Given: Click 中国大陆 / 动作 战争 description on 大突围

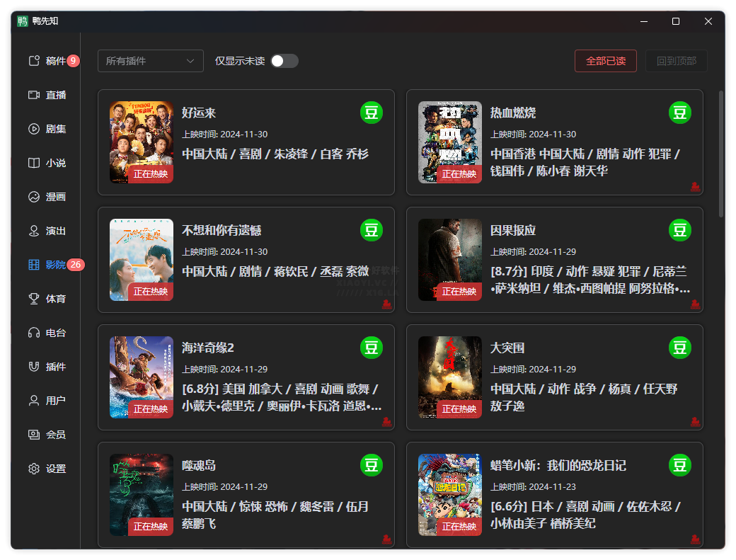Looking at the screenshot, I should point(584,398).
